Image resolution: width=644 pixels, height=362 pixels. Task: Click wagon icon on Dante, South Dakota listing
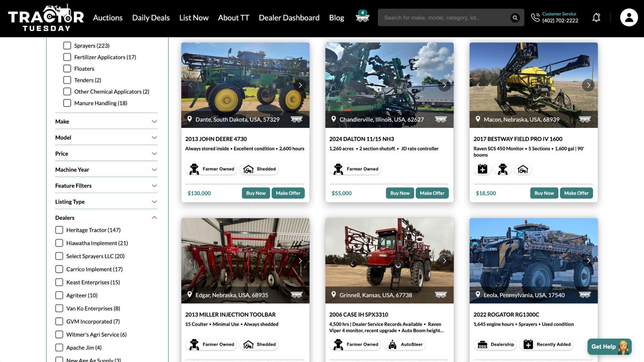297,119
